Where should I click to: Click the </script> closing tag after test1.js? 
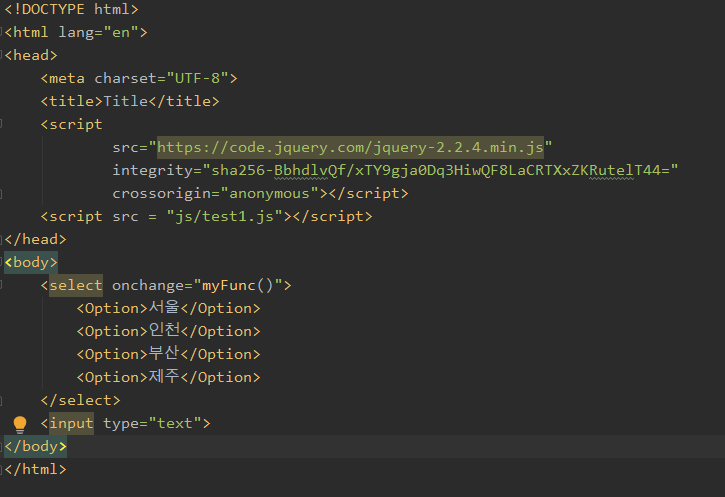pyautogui.click(x=332, y=216)
